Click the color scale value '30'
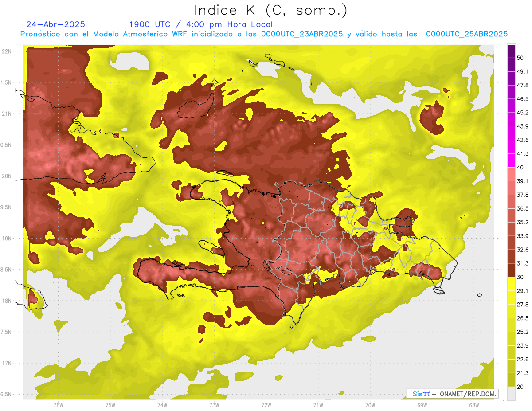Image resolution: width=532 pixels, height=411 pixels. tap(520, 277)
